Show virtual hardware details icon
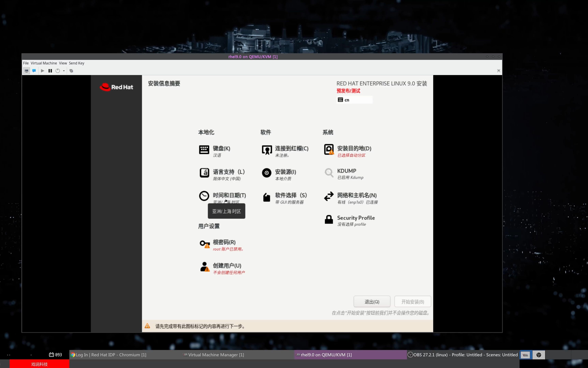The height and width of the screenshot is (368, 588). click(34, 71)
